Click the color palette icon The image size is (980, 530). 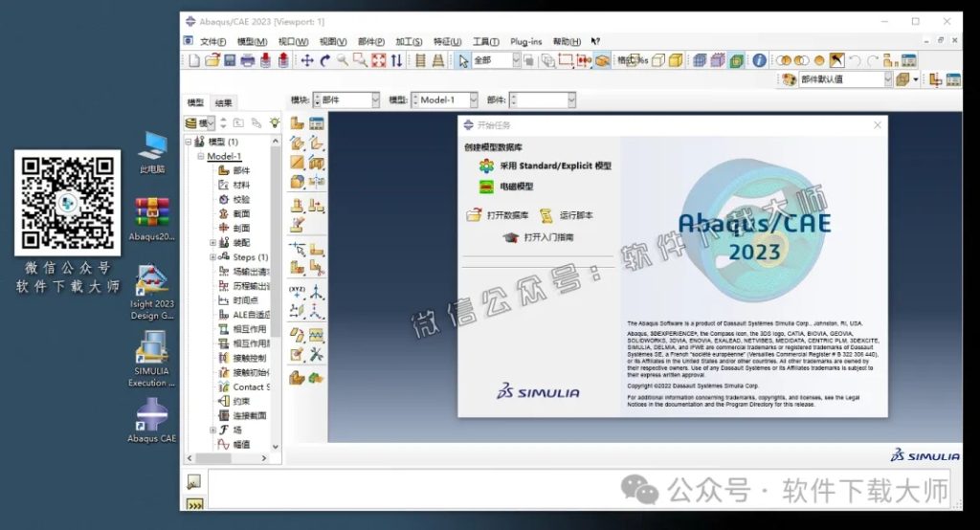tap(789, 79)
